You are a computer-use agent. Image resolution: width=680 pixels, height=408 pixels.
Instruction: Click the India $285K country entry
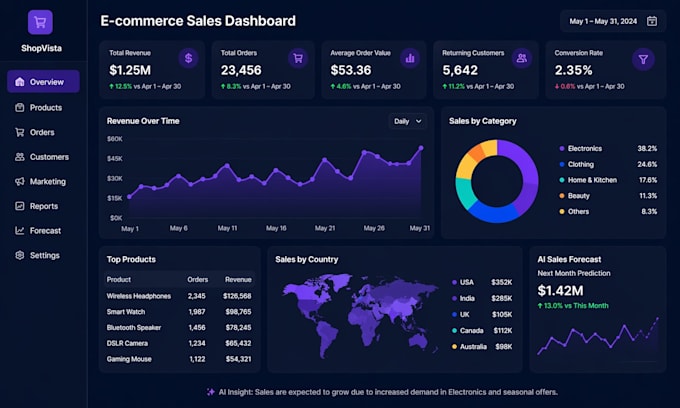[x=482, y=298]
